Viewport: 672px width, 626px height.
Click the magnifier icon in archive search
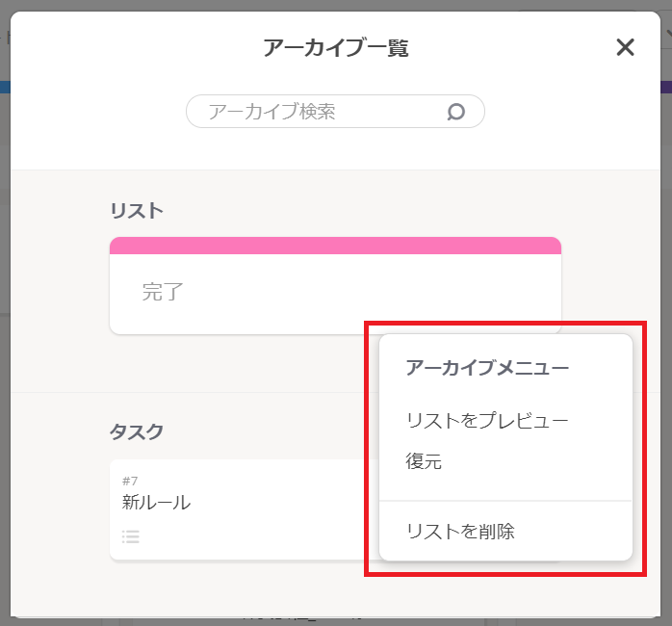(x=456, y=112)
